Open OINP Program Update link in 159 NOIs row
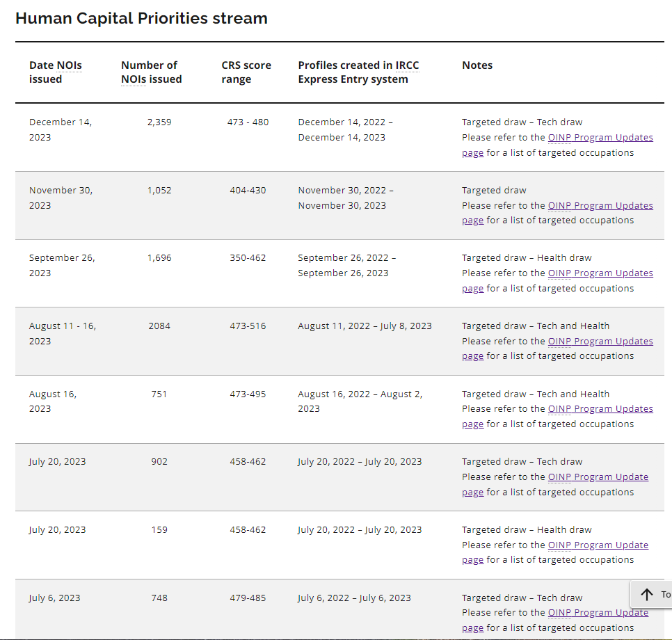 coord(598,545)
